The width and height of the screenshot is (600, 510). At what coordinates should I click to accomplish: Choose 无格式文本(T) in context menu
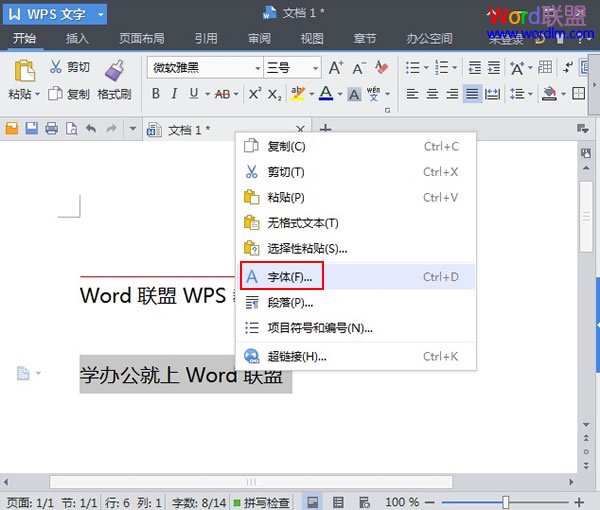click(357, 223)
